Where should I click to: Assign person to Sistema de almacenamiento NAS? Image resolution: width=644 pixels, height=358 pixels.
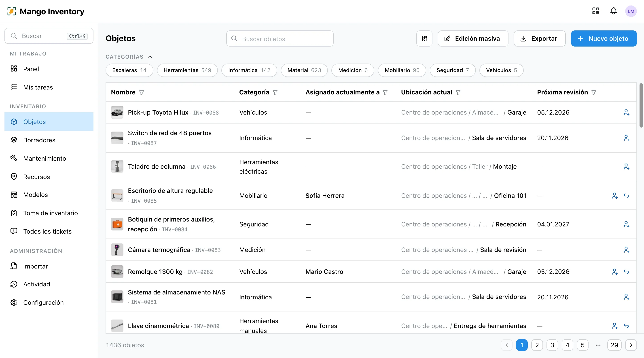pyautogui.click(x=626, y=297)
